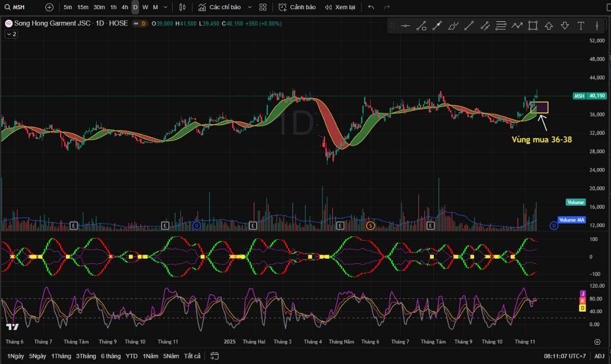Set date range to 6 tháng

[110, 356]
